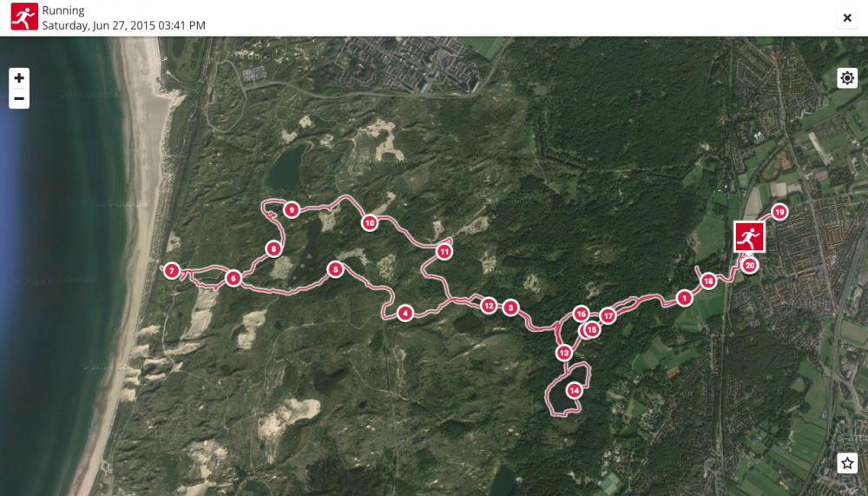This screenshot has height=496, width=868.
Task: Click kilometer marker 8
Action: (273, 248)
